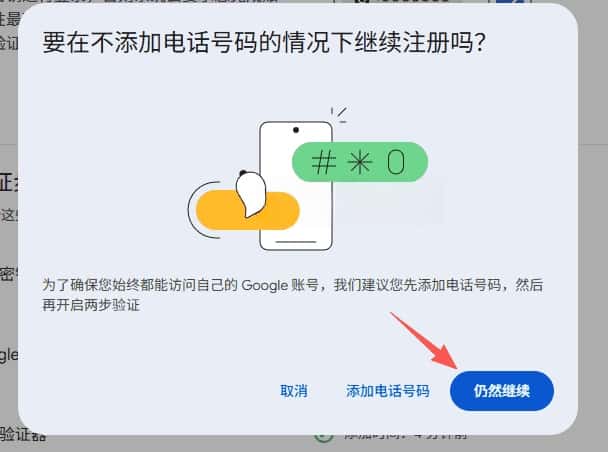608x452 pixels.
Task: Click the white phone body illustration
Action: [x=296, y=186]
